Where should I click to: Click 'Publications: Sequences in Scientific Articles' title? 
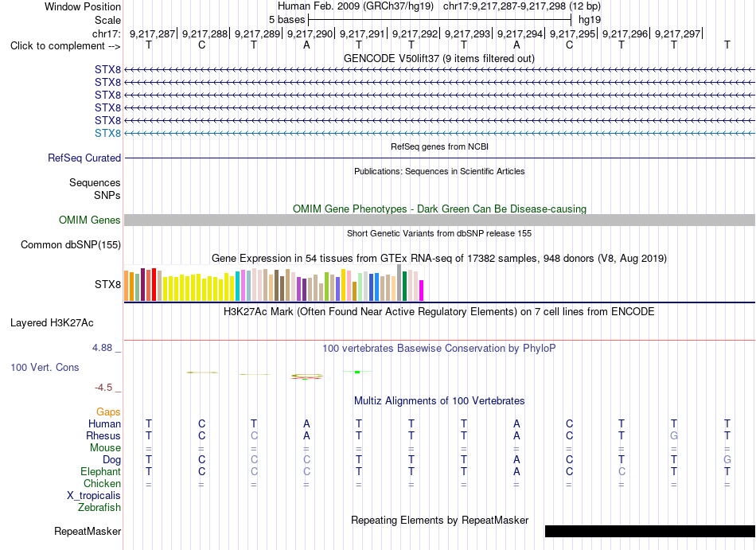click(x=439, y=172)
